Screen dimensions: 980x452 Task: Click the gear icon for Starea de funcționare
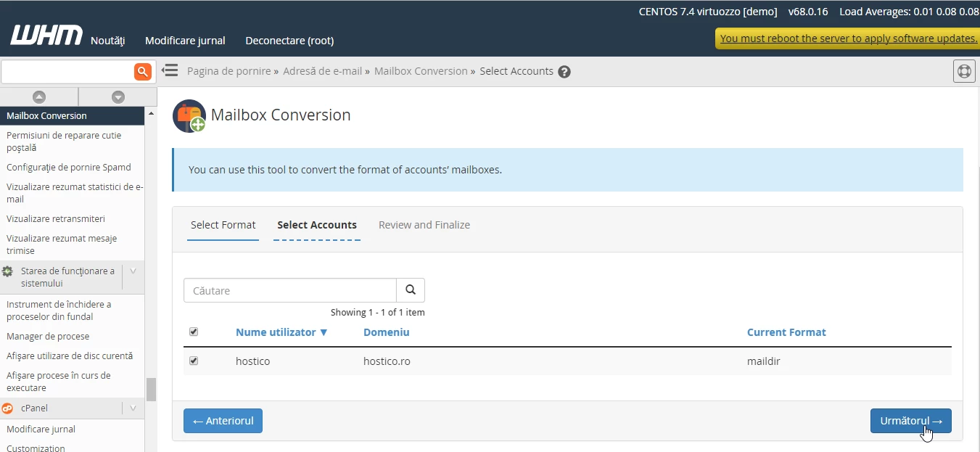coord(7,271)
